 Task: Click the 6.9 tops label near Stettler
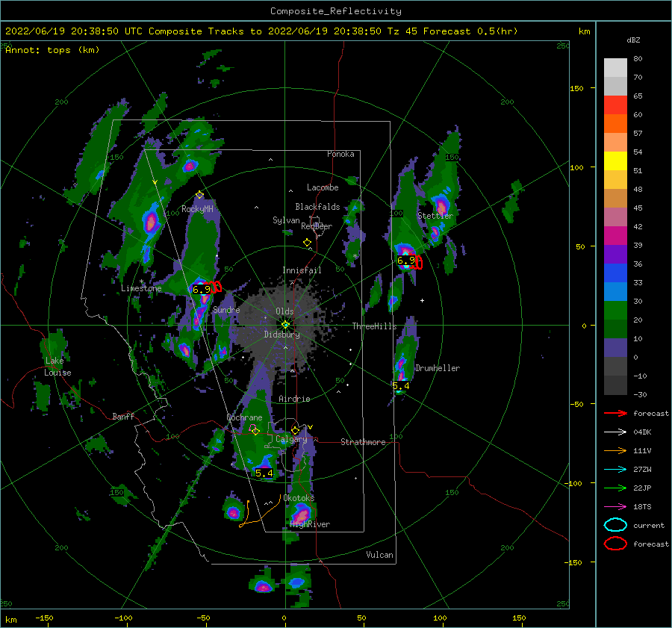tap(405, 260)
